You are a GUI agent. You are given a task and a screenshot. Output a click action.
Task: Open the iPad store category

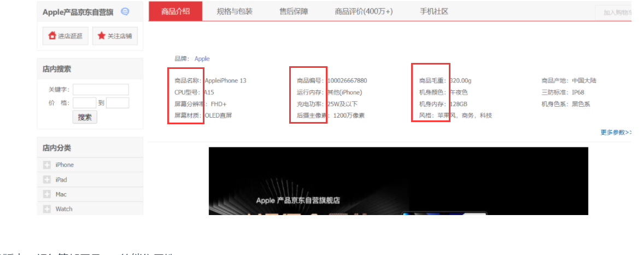coord(61,179)
